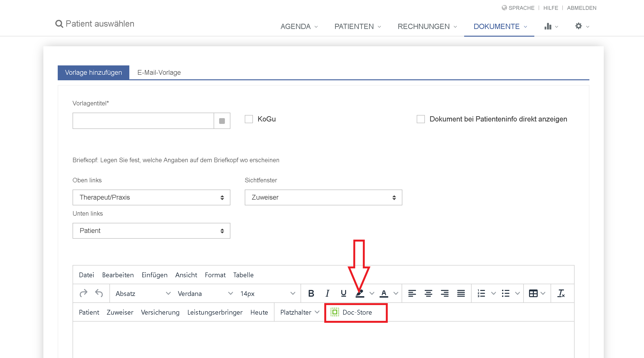
Task: Click the ABMELDEN link
Action: click(x=581, y=8)
